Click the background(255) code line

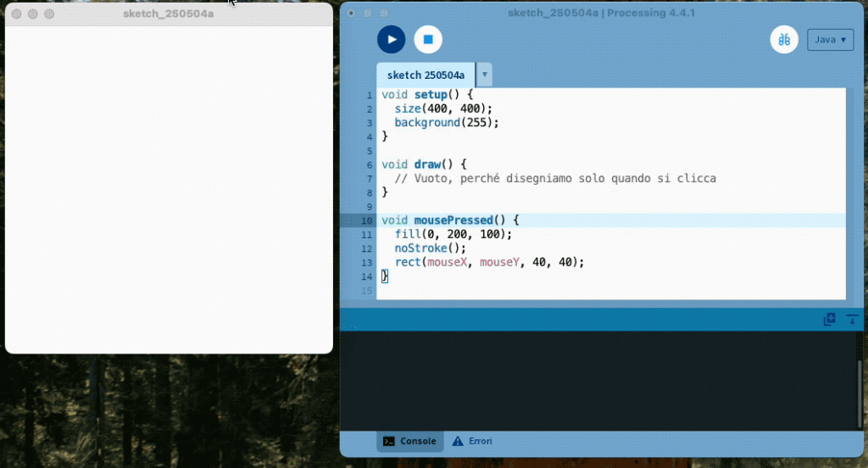[x=447, y=122]
